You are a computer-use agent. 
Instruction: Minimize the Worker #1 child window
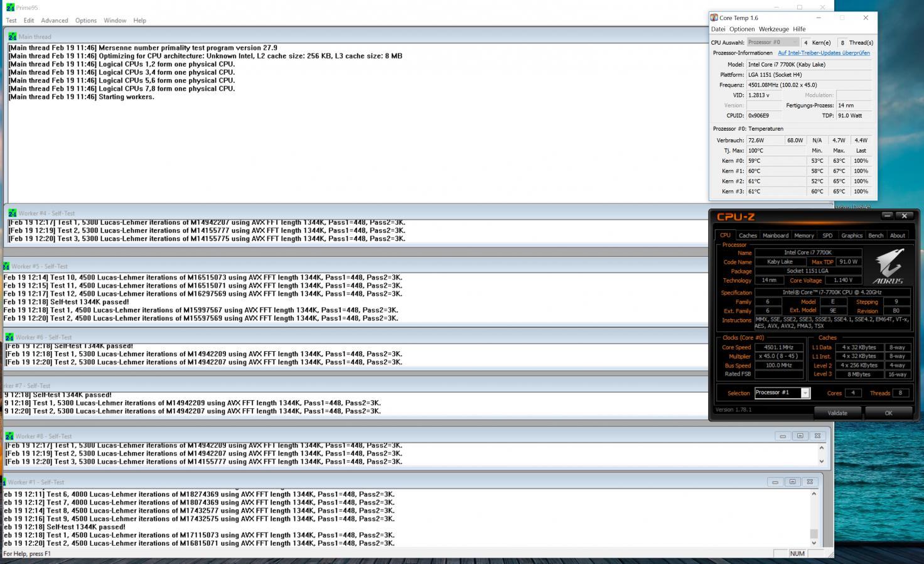click(x=775, y=482)
